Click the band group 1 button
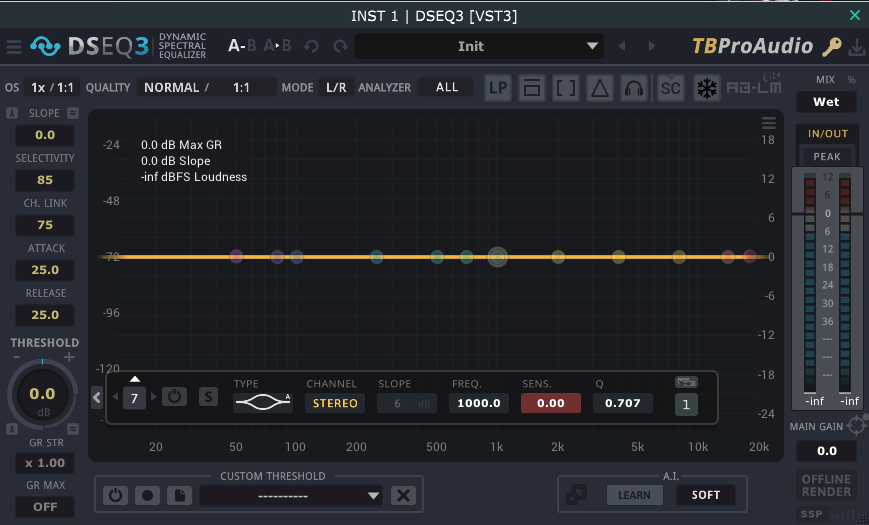Image resolution: width=869 pixels, height=525 pixels. click(x=686, y=405)
